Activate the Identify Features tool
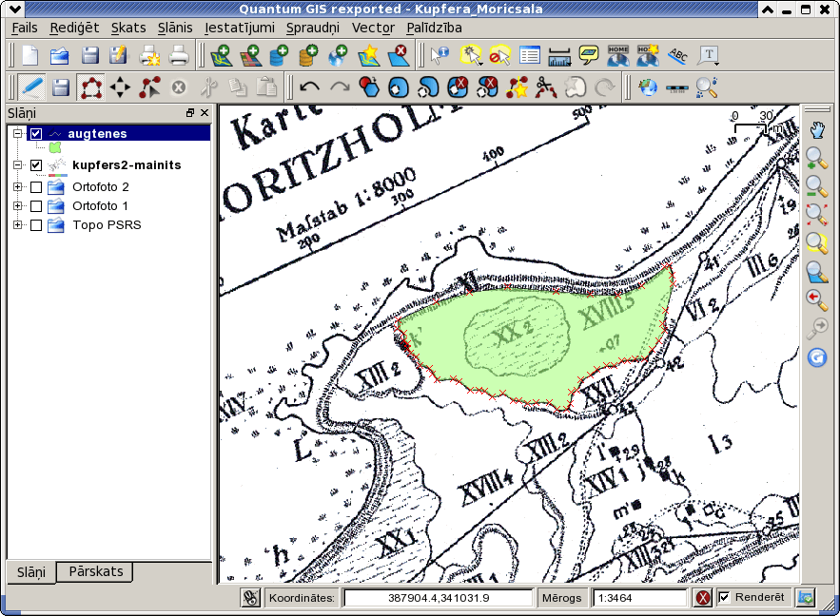This screenshot has height=616, width=840. tap(440, 56)
